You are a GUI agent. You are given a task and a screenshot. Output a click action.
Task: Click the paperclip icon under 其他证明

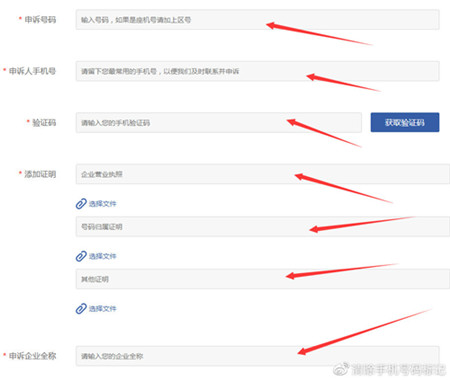[x=81, y=309]
